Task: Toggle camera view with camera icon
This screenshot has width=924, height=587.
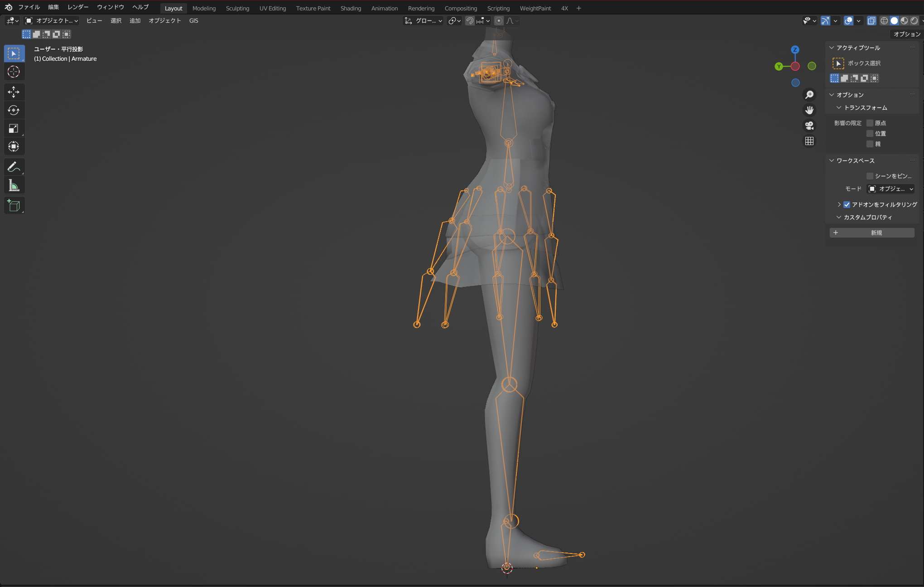Action: click(x=809, y=126)
